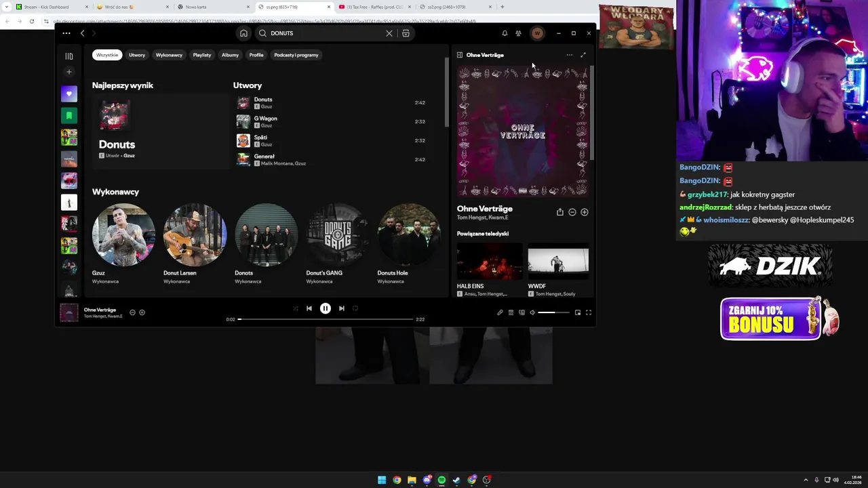This screenshot has width=868, height=488.
Task: Open the miniplayer icon
Action: pos(578,312)
